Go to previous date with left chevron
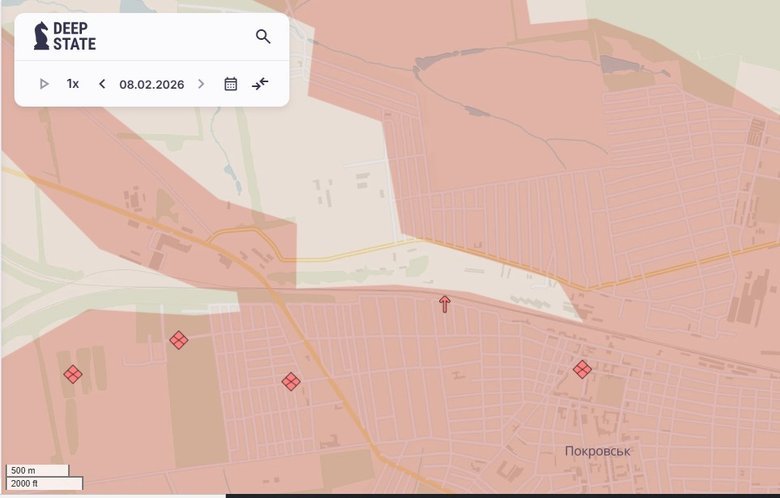The width and height of the screenshot is (780, 498). pos(102,84)
